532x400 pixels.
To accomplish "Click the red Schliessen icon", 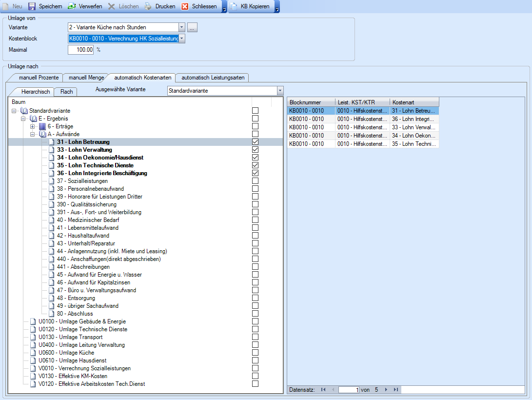I will pyautogui.click(x=185, y=6).
